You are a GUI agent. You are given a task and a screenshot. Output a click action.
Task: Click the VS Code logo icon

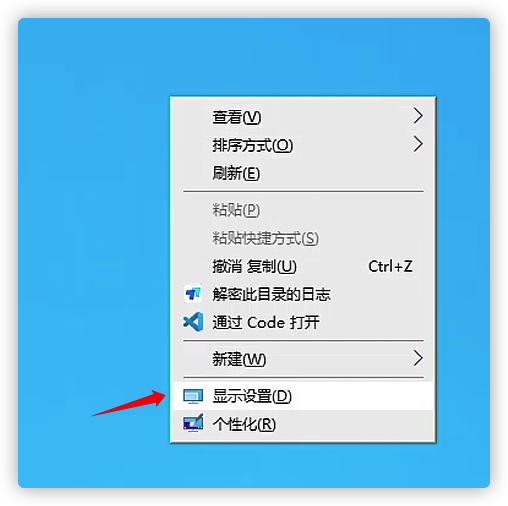tap(193, 322)
